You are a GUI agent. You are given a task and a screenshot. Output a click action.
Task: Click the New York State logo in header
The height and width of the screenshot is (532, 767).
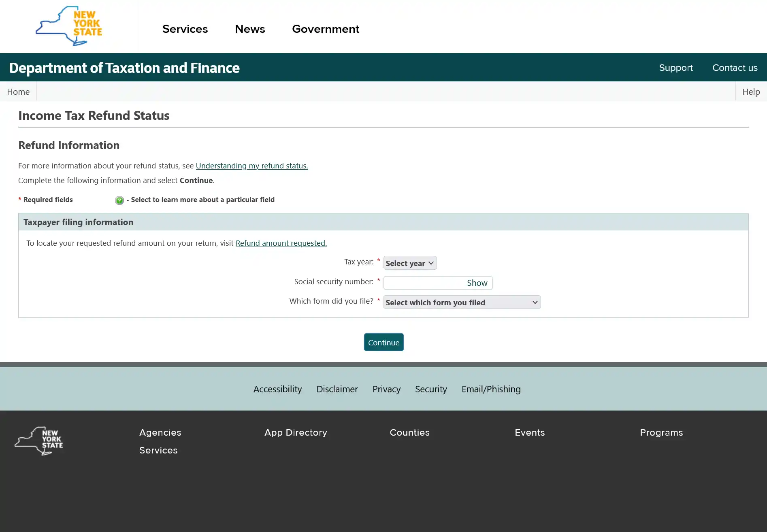69,26
